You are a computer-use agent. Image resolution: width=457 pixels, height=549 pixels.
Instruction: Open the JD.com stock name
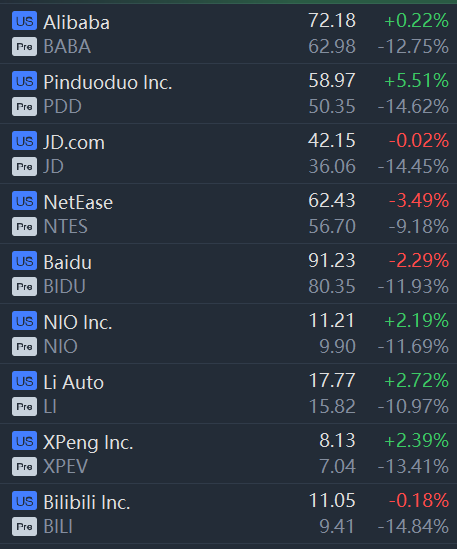pos(74,143)
